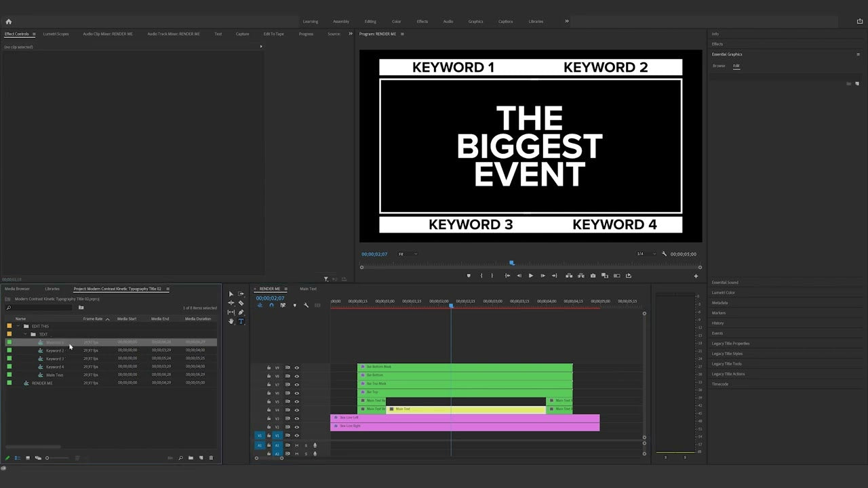Enable snapping with the magnet icon
The width and height of the screenshot is (868, 488).
[271, 306]
